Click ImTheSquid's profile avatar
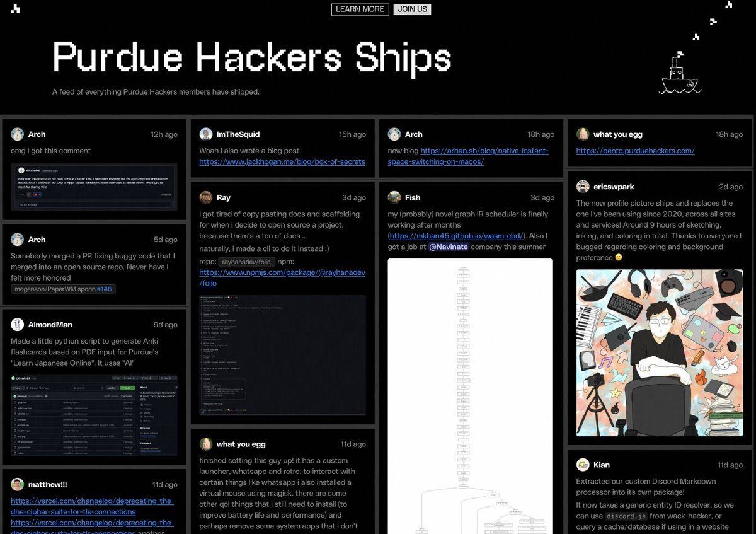The width and height of the screenshot is (756, 534). coord(206,134)
